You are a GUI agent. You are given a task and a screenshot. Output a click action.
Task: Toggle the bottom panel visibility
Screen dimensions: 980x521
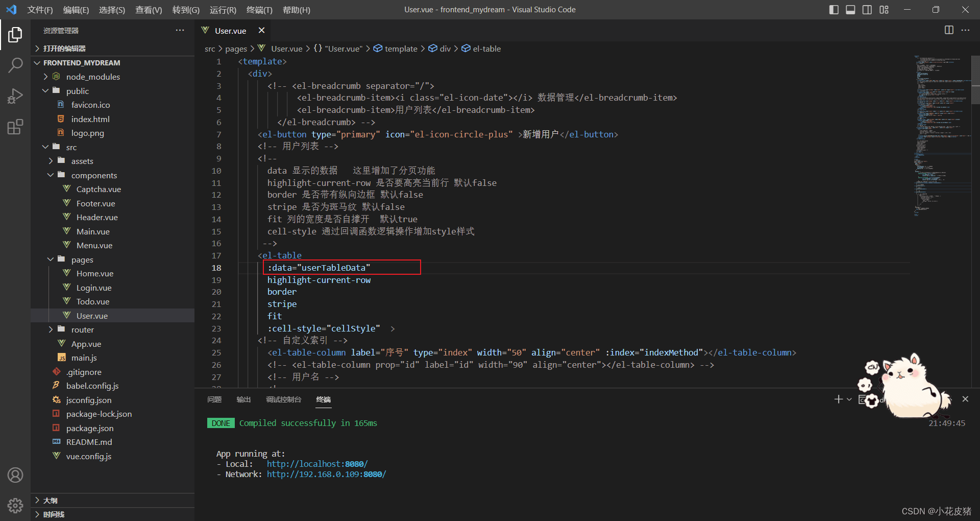[x=850, y=10]
